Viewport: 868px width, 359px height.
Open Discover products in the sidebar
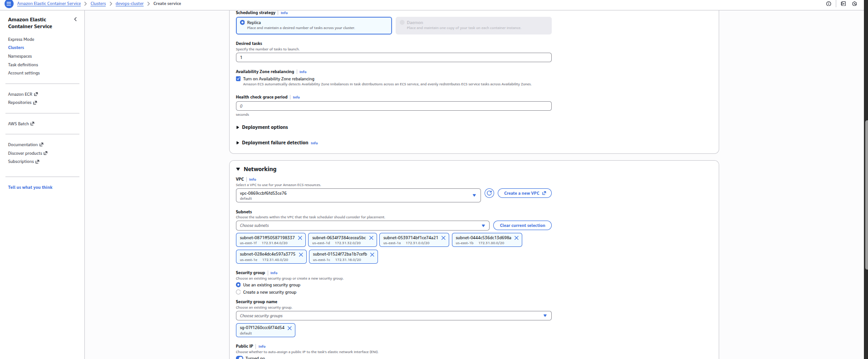(28, 153)
